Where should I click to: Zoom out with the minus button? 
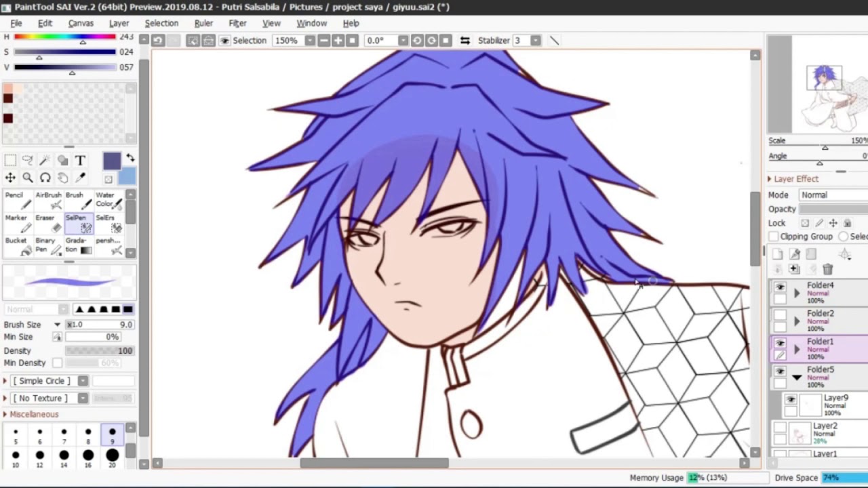(323, 41)
